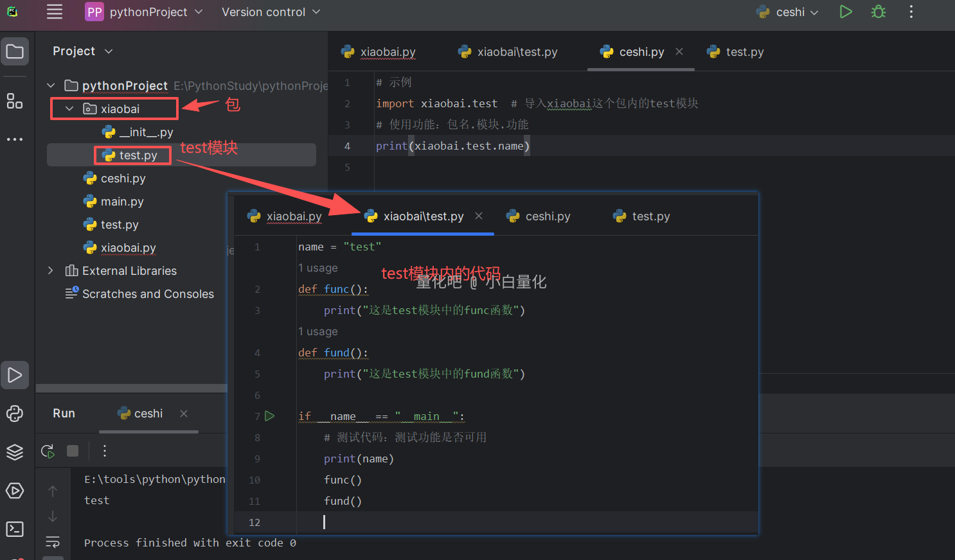This screenshot has width=955, height=560.
Task: Close the ceshi.py editor tab
Action: coord(679,51)
